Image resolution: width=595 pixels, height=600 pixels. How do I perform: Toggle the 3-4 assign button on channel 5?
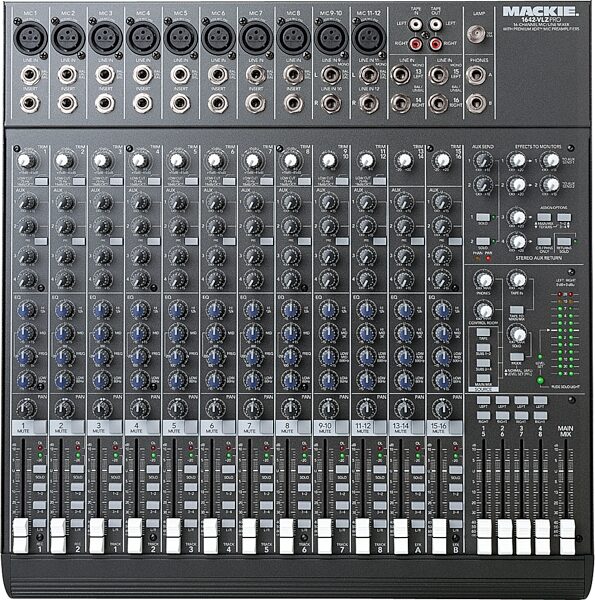[x=191, y=505]
